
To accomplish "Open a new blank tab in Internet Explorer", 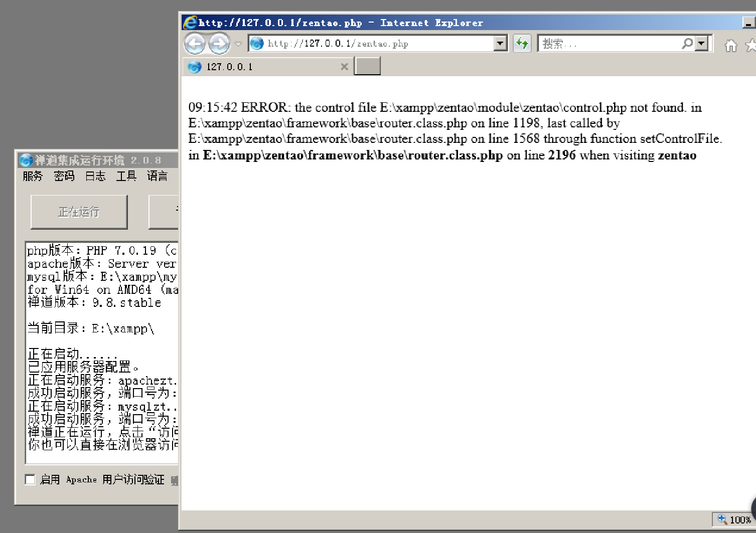I will pos(367,66).
